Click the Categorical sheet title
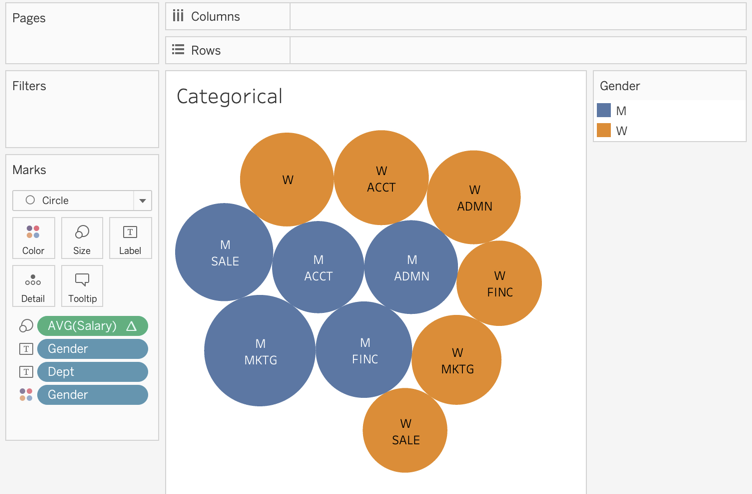 coord(229,97)
